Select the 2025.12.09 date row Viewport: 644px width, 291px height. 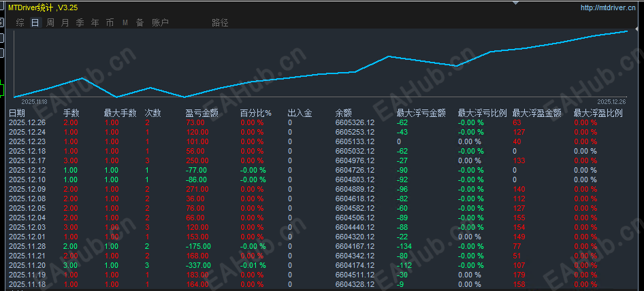tap(27, 189)
